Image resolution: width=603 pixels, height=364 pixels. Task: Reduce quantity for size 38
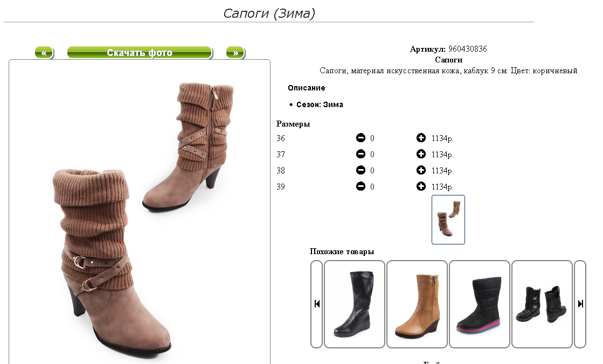pos(361,170)
